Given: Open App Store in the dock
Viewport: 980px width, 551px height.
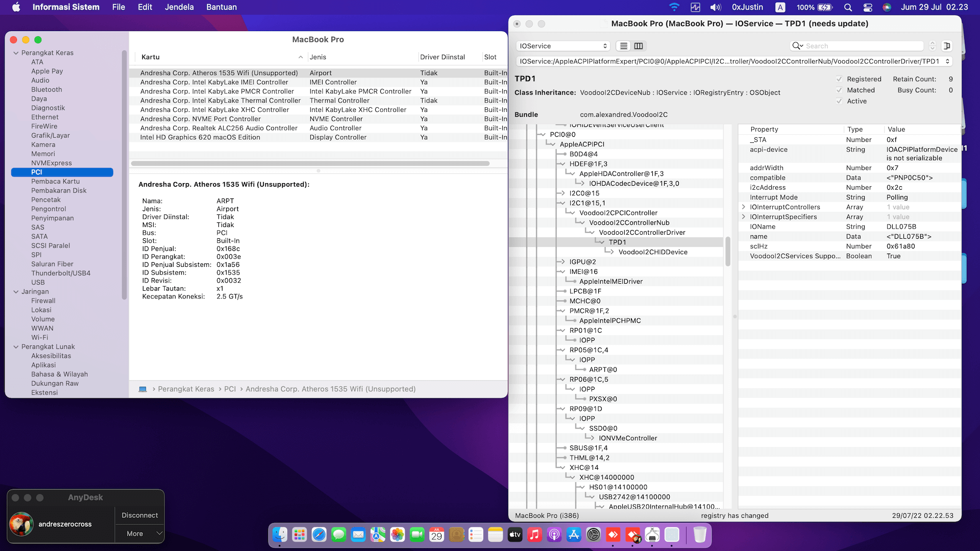Looking at the screenshot, I should (x=574, y=535).
